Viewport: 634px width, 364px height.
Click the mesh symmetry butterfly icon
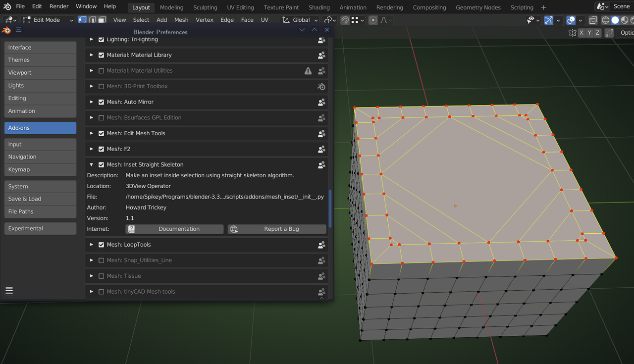(x=572, y=33)
